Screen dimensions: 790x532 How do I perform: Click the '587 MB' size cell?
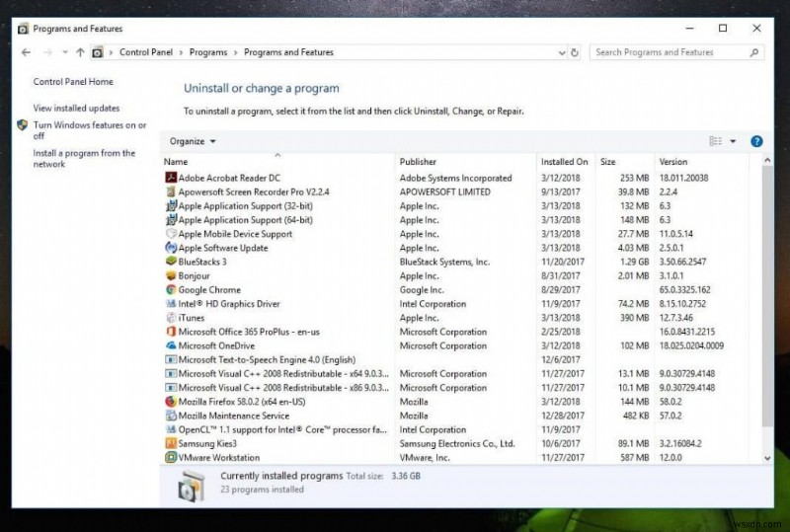coord(634,457)
